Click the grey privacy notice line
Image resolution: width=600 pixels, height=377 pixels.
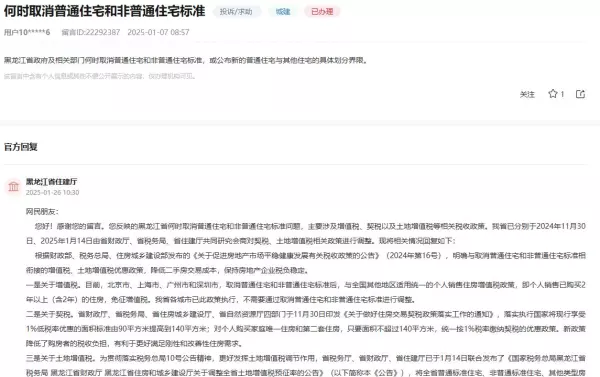pos(100,76)
